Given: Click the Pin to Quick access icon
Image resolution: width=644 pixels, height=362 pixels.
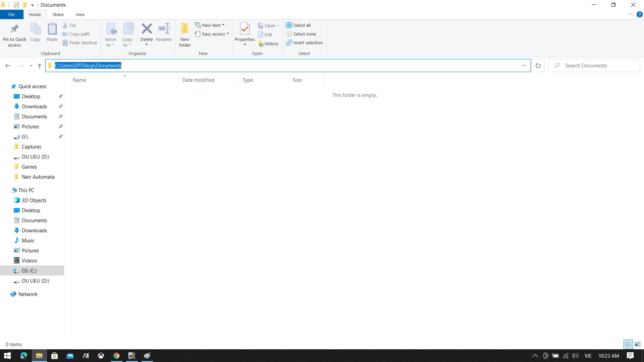Looking at the screenshot, I should coord(14,29).
